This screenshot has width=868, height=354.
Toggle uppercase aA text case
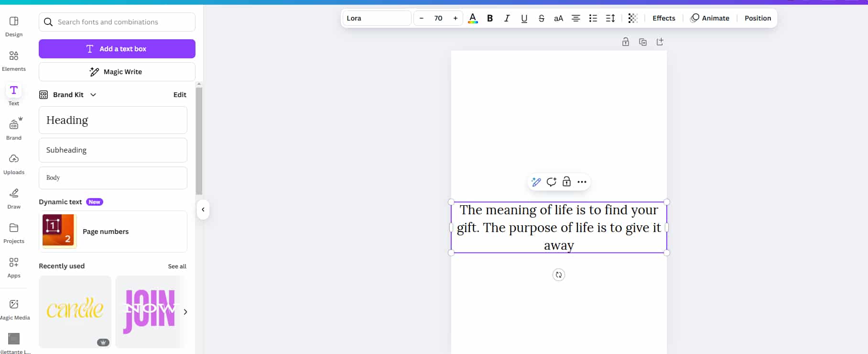click(559, 18)
